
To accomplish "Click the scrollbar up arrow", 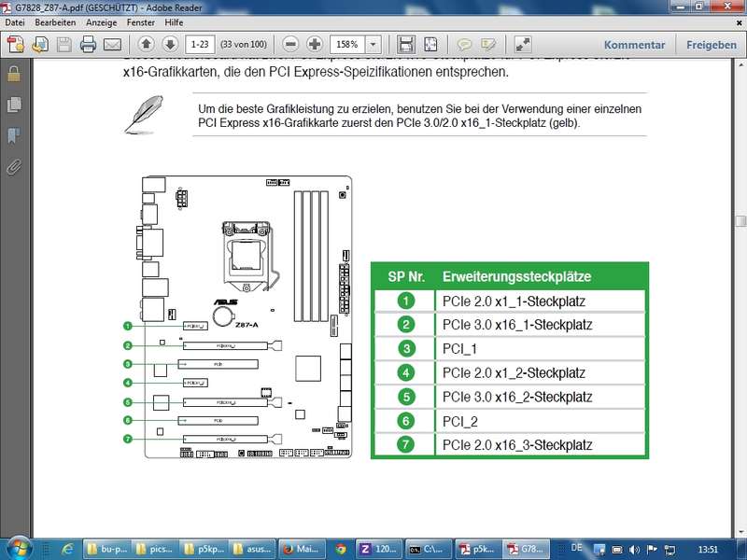I will (x=740, y=63).
